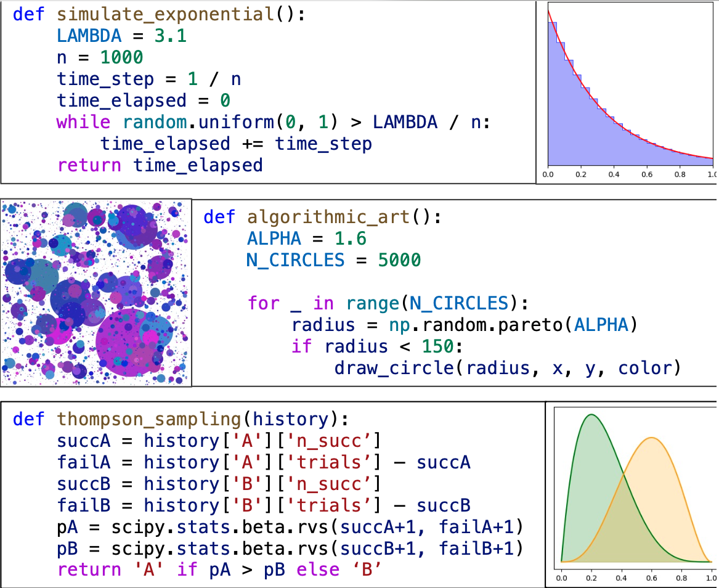Click 'succB' at start of its line

(x=83, y=484)
